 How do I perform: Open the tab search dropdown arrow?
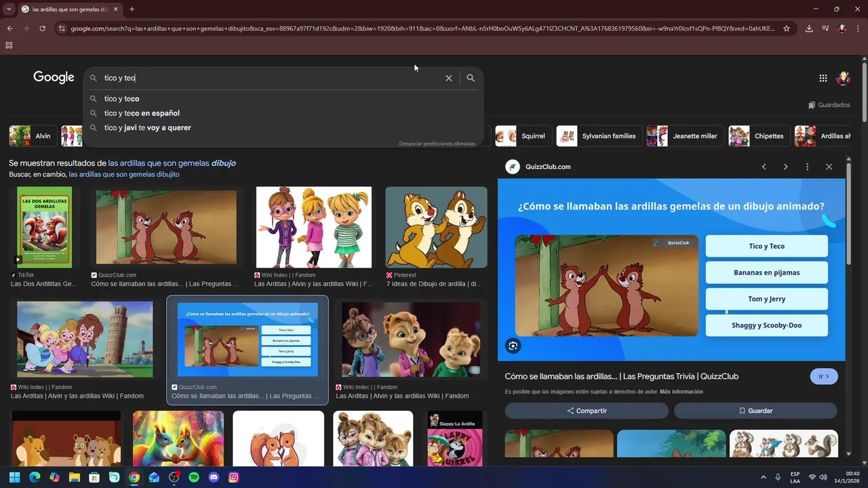[9, 9]
